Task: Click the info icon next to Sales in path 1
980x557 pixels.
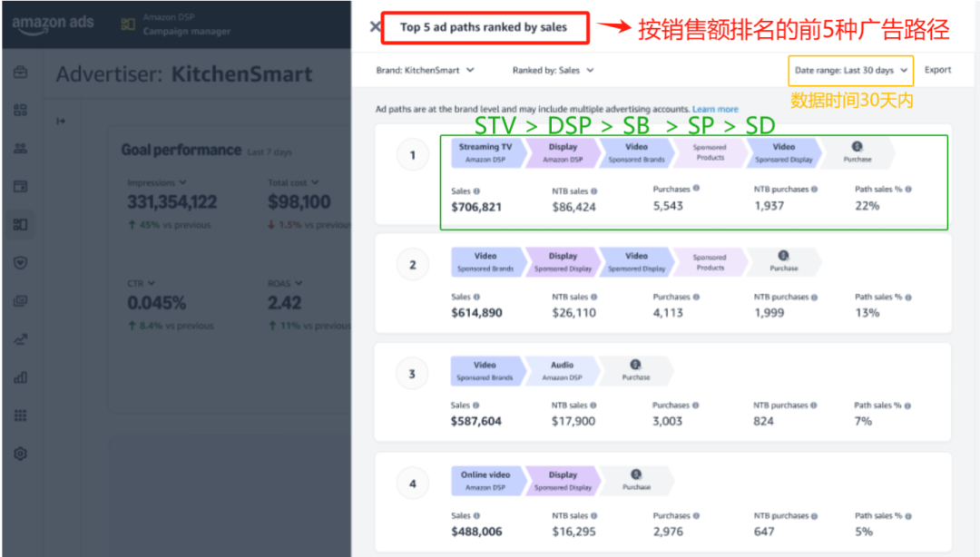Action: click(x=477, y=191)
